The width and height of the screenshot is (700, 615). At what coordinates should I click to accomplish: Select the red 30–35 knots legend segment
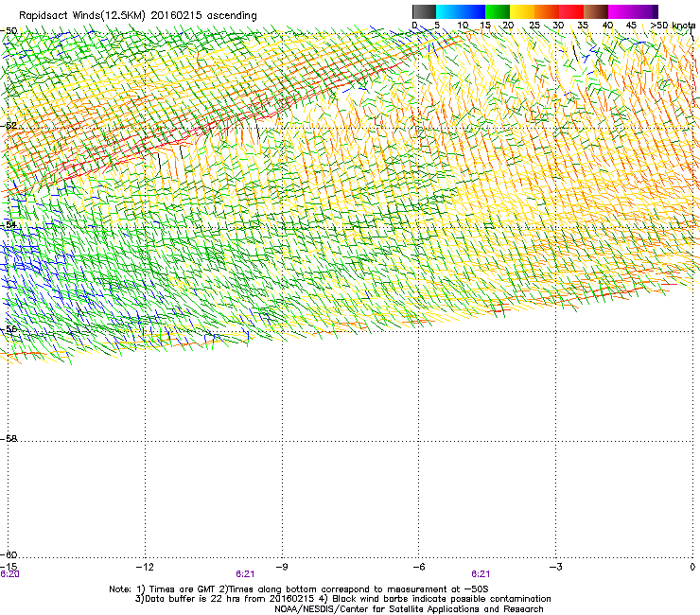(571, 11)
